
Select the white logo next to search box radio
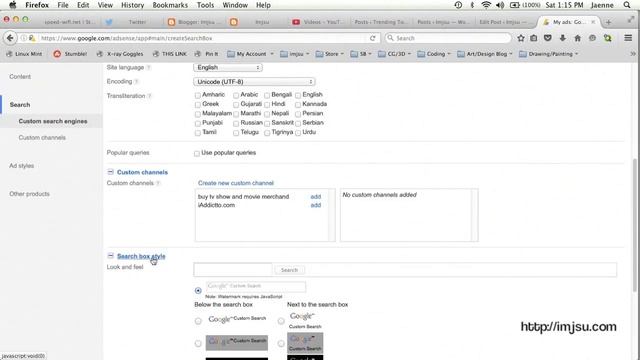pyautogui.click(x=281, y=321)
